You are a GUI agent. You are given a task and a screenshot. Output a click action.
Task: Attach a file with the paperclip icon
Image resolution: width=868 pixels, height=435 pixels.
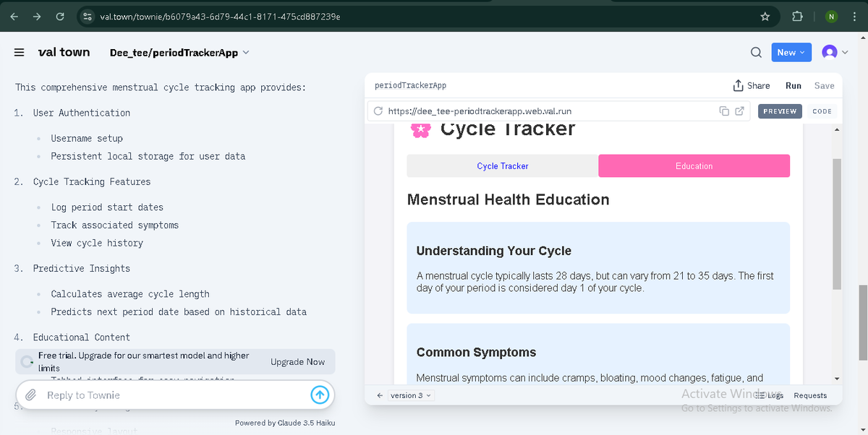pyautogui.click(x=31, y=395)
